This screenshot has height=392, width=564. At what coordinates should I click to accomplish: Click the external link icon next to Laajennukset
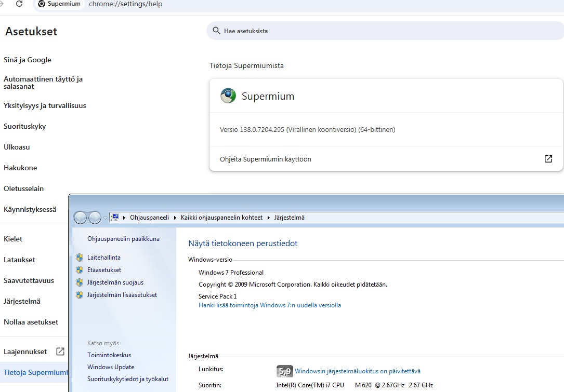tap(60, 352)
